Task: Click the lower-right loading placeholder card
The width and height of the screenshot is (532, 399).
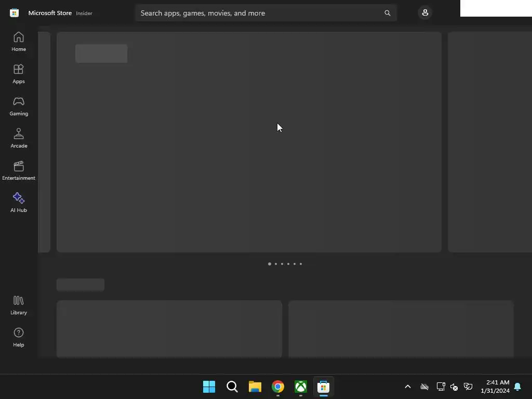Action: pyautogui.click(x=401, y=329)
